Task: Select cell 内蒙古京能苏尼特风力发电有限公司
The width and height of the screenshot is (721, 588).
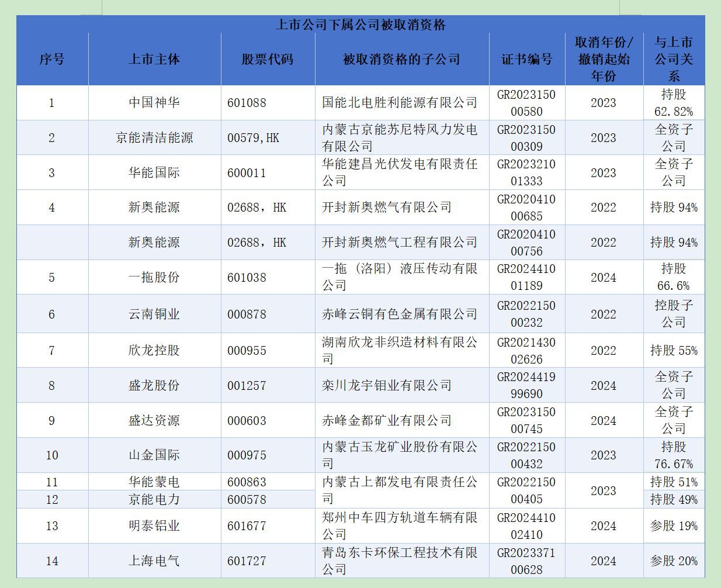Action: click(x=402, y=137)
